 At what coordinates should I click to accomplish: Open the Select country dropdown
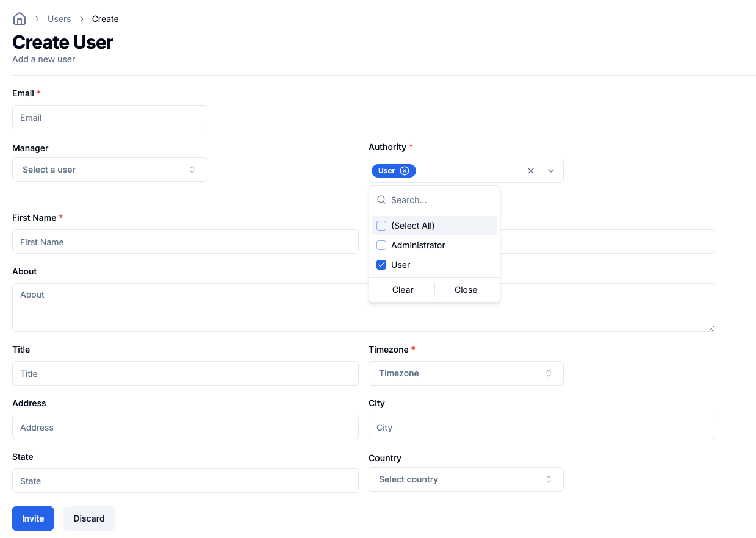tap(466, 479)
